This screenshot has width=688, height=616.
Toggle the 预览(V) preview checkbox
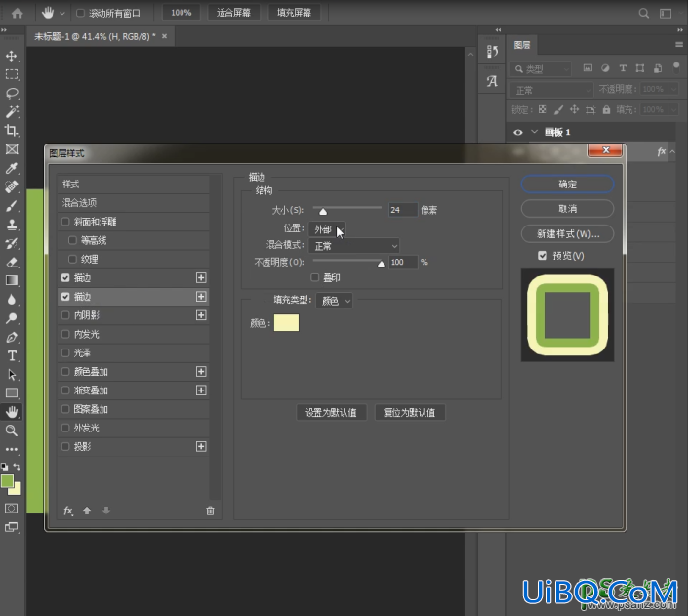(543, 256)
